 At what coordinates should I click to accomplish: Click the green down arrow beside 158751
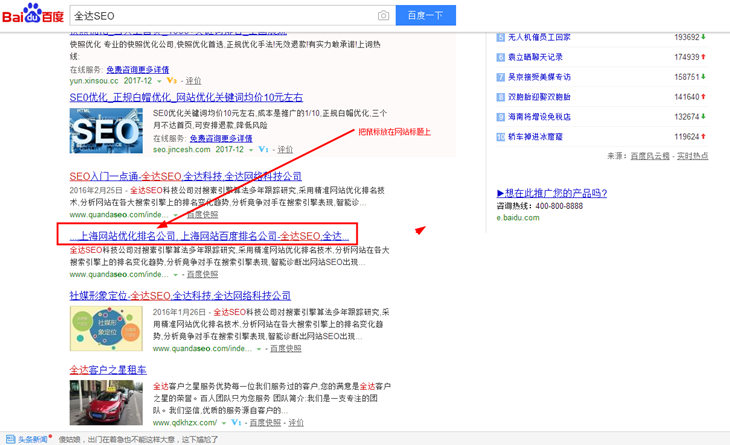coord(703,77)
